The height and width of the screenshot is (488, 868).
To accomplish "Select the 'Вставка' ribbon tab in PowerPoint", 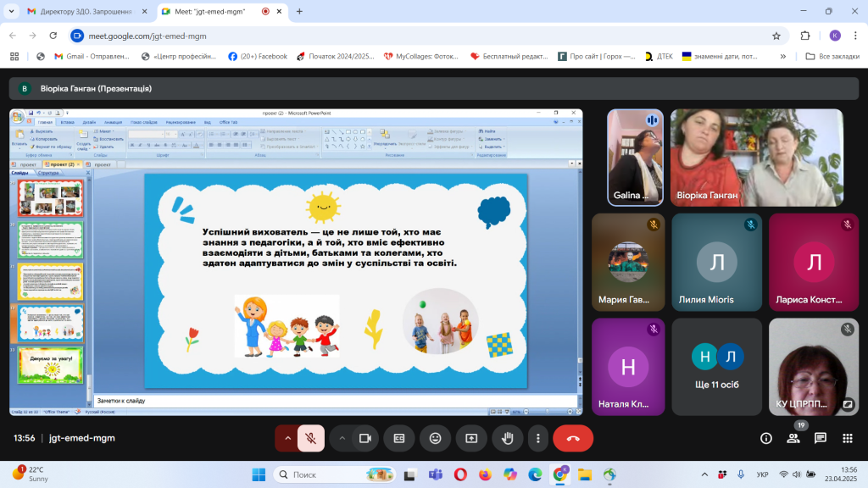I will (x=68, y=122).
